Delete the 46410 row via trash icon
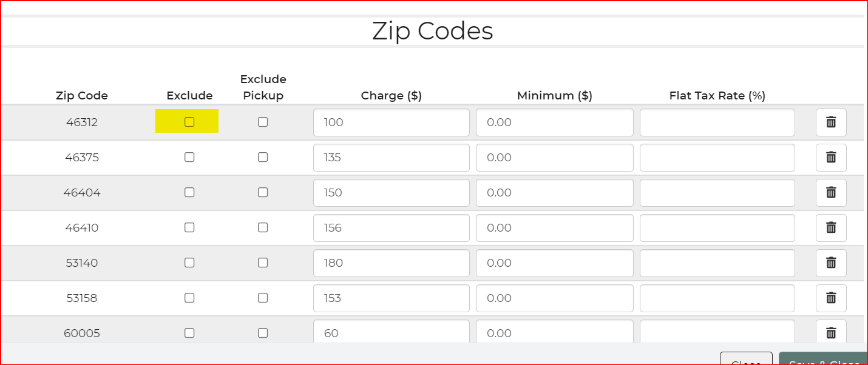This screenshot has height=365, width=868. (x=831, y=228)
